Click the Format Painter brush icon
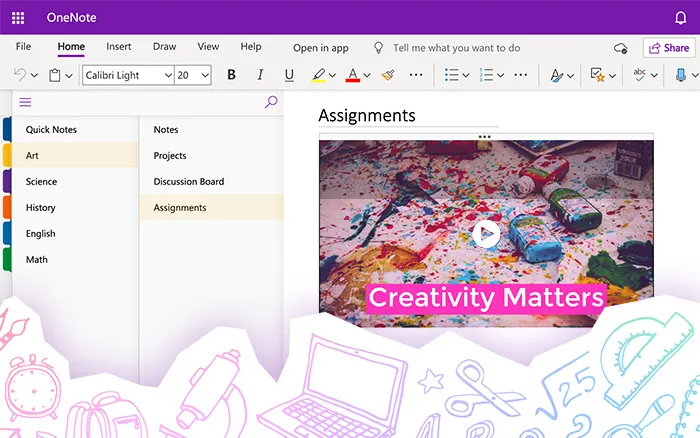The image size is (700, 438). [388, 75]
